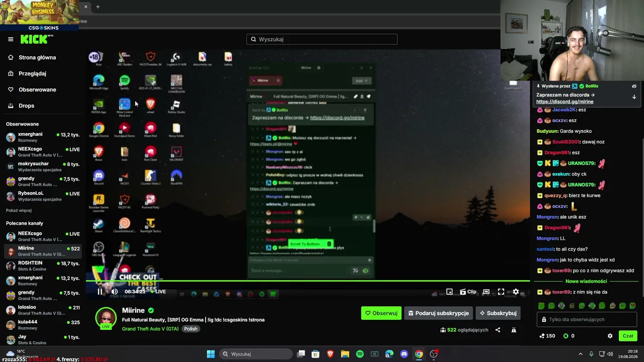Viewport: 644px width, 362px height.
Task: Click Podaruj subskrypcje gift button
Action: pyautogui.click(x=438, y=313)
